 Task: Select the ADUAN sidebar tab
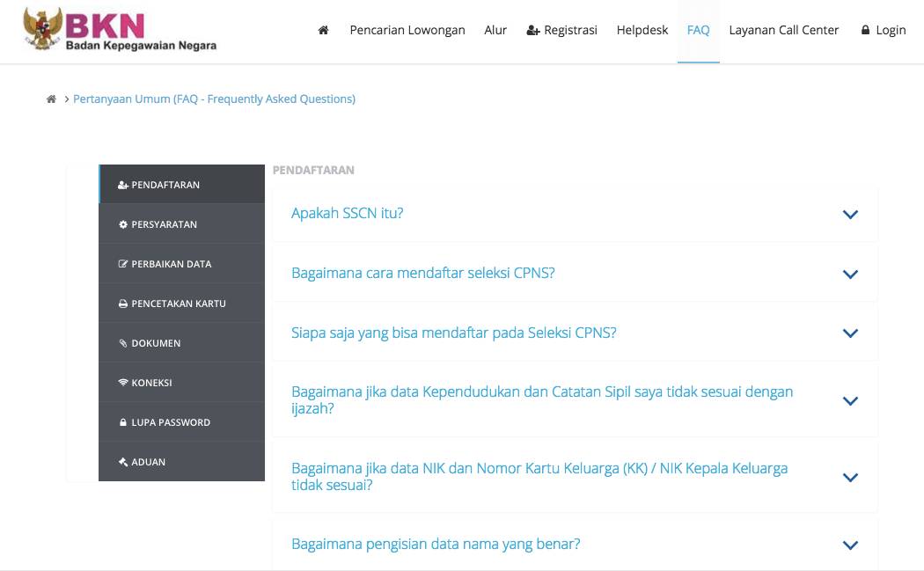(181, 461)
